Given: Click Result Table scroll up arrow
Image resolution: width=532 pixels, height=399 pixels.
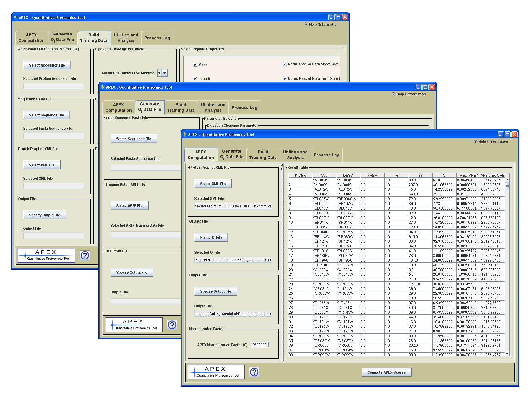Looking at the screenshot, I should [507, 180].
